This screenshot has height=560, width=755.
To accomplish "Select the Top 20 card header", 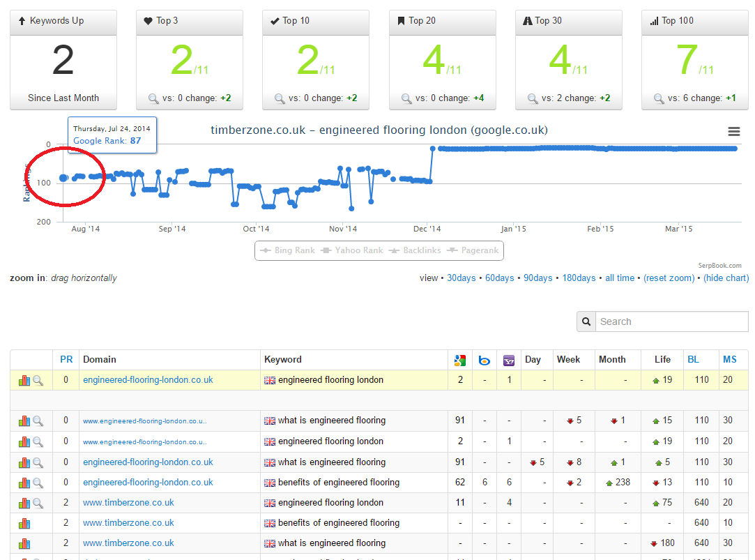I will 443,22.
